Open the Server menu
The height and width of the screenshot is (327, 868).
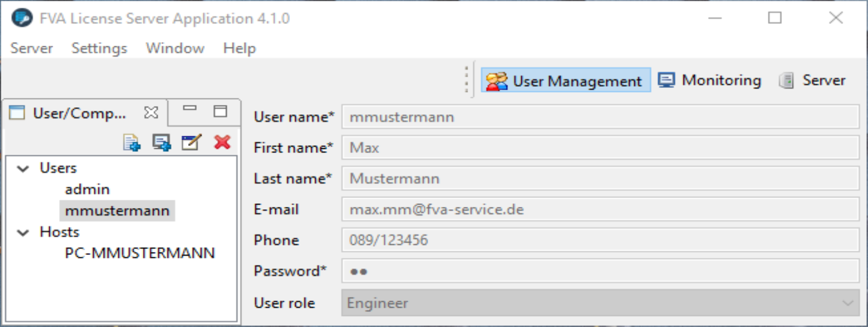[32, 48]
